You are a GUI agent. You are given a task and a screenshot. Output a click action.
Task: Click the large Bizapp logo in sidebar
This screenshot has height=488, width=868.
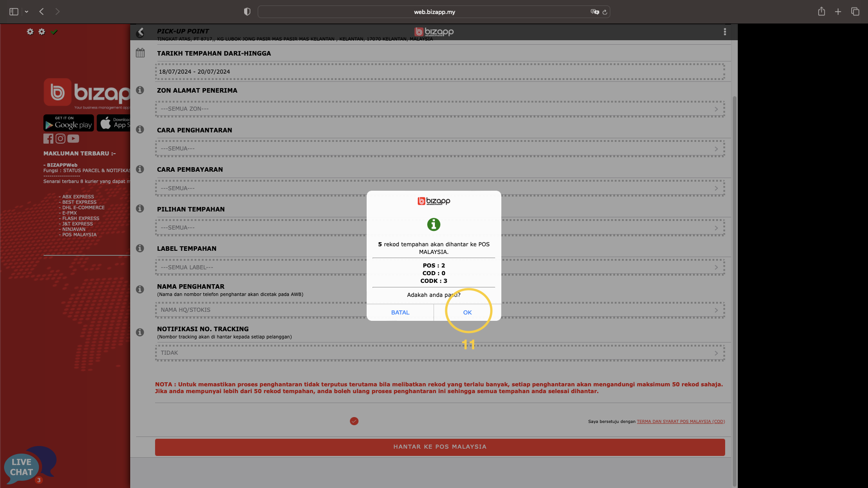[87, 93]
